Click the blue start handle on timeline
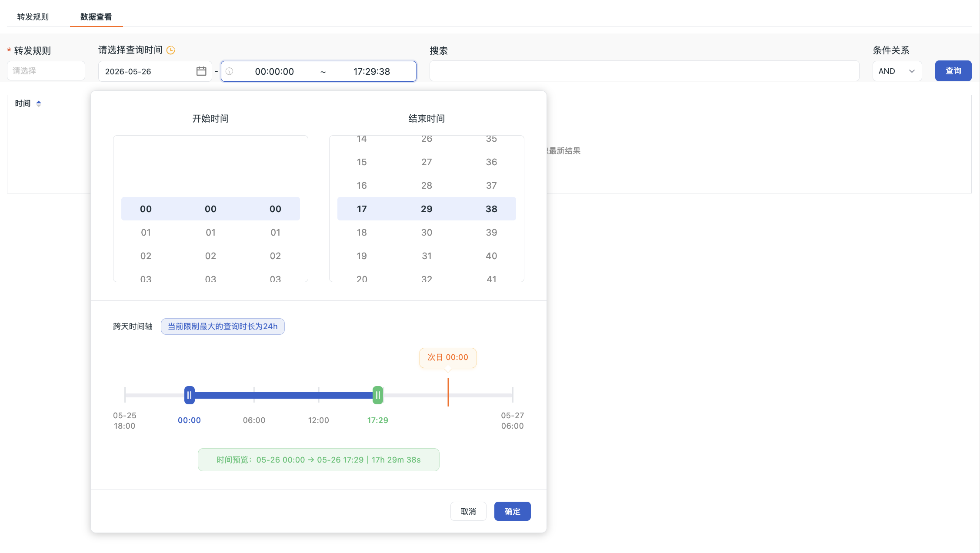980x553 pixels. point(189,395)
